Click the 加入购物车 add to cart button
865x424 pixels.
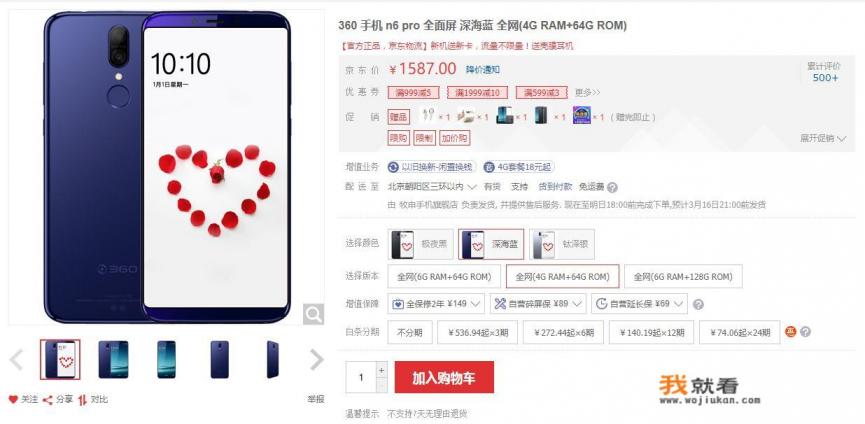point(444,378)
